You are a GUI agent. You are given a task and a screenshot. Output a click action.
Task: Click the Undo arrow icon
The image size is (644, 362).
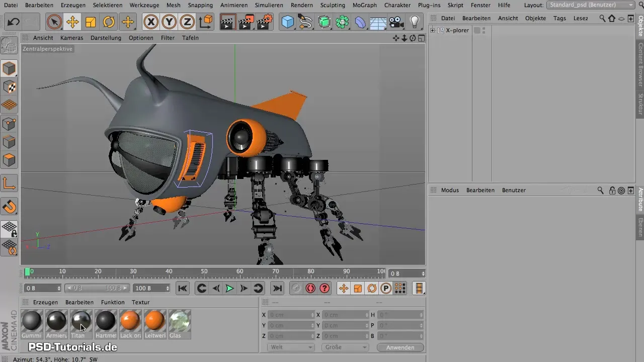[14, 22]
